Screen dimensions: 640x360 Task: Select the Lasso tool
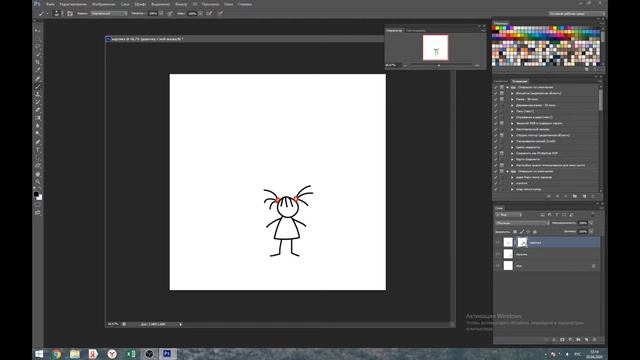coord(38,47)
